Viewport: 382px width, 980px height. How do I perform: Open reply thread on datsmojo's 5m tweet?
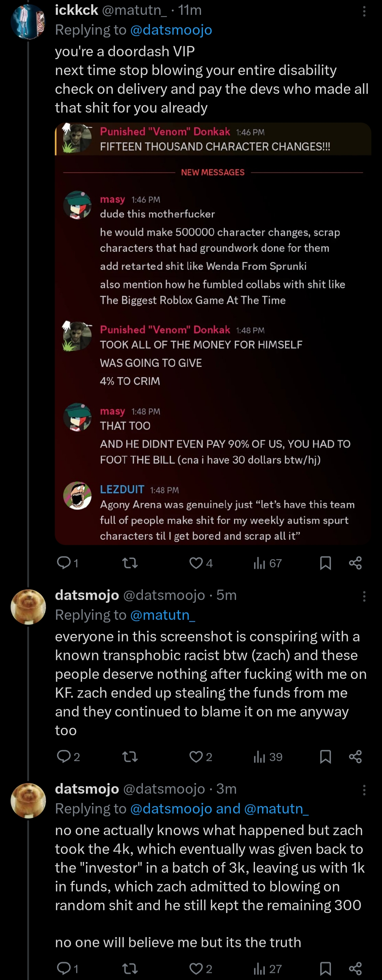pos(63,756)
